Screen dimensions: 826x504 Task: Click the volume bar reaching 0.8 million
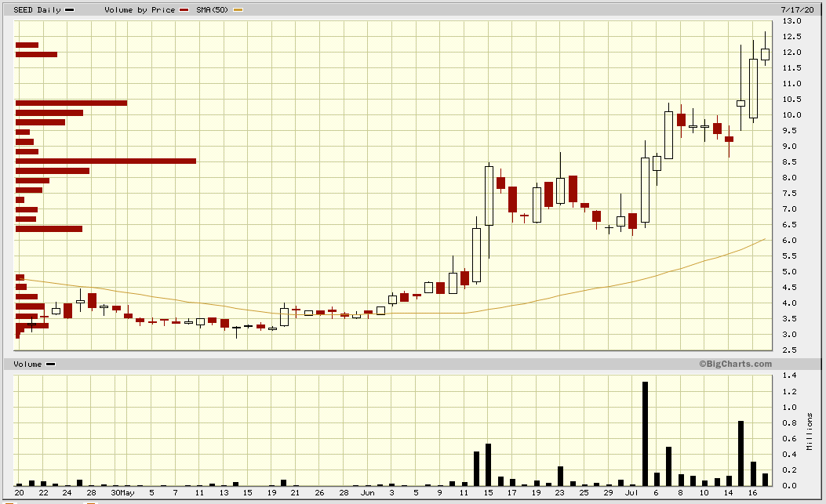coord(740,453)
